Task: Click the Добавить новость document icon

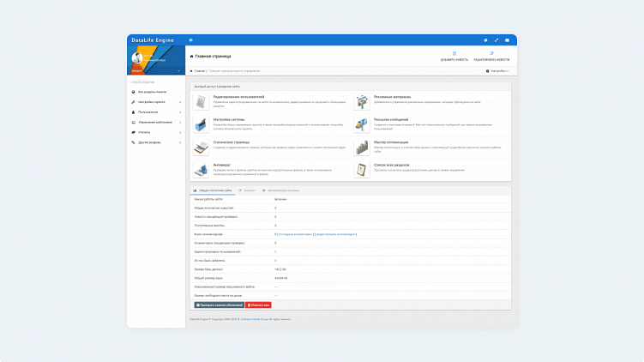Action: (454, 53)
